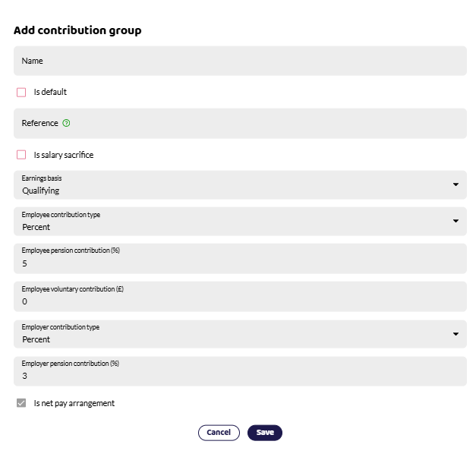
Task: Click the Earnings basis dropdown arrow
Action: (456, 184)
